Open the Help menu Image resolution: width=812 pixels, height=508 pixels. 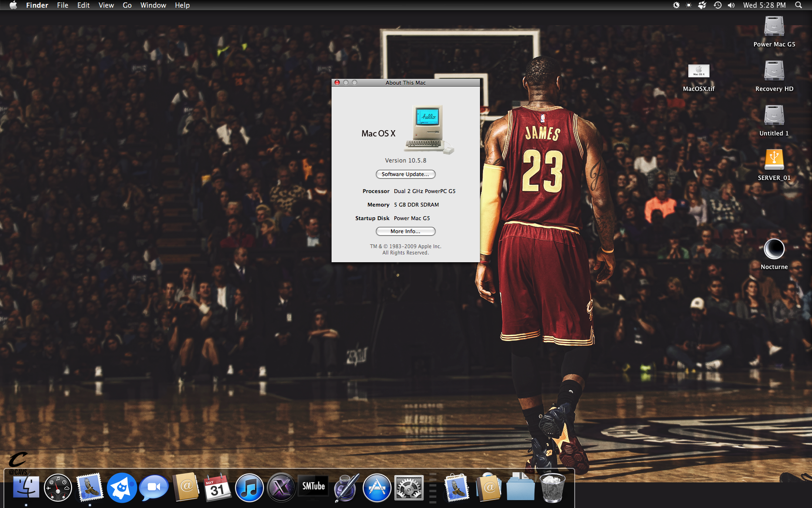[182, 5]
